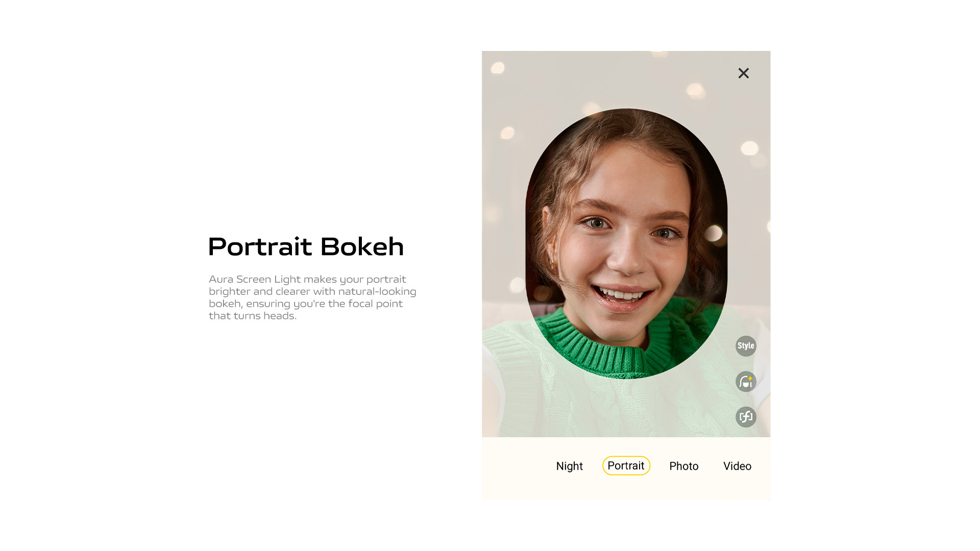Switch to Night camera mode
The height and width of the screenshot is (551, 980).
pyautogui.click(x=569, y=466)
